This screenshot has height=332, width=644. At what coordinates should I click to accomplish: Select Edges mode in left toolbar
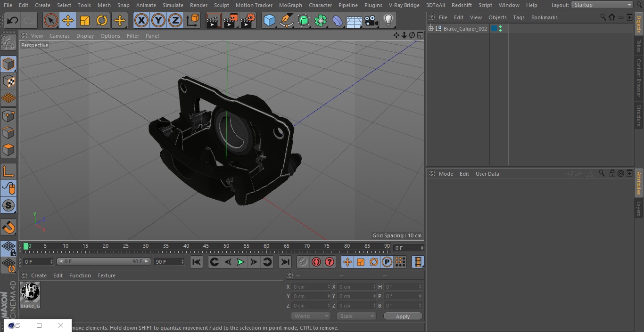pyautogui.click(x=8, y=133)
